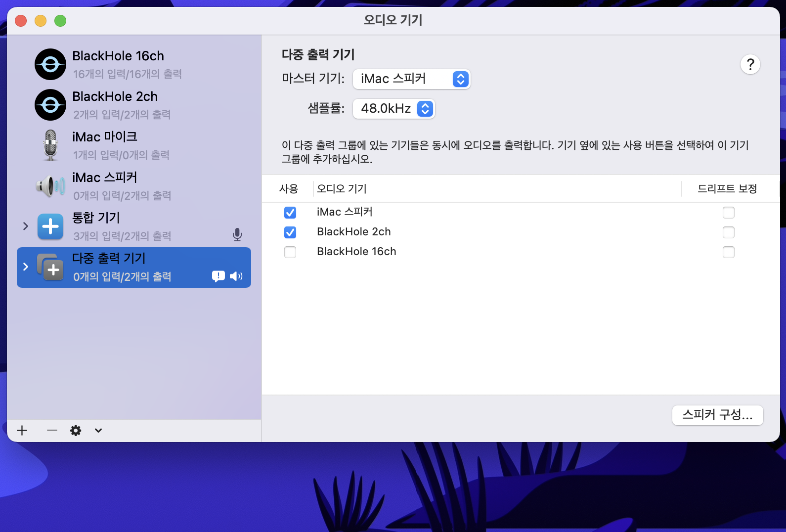Select the BlackHole 2ch name text in sidebar

[x=115, y=96]
